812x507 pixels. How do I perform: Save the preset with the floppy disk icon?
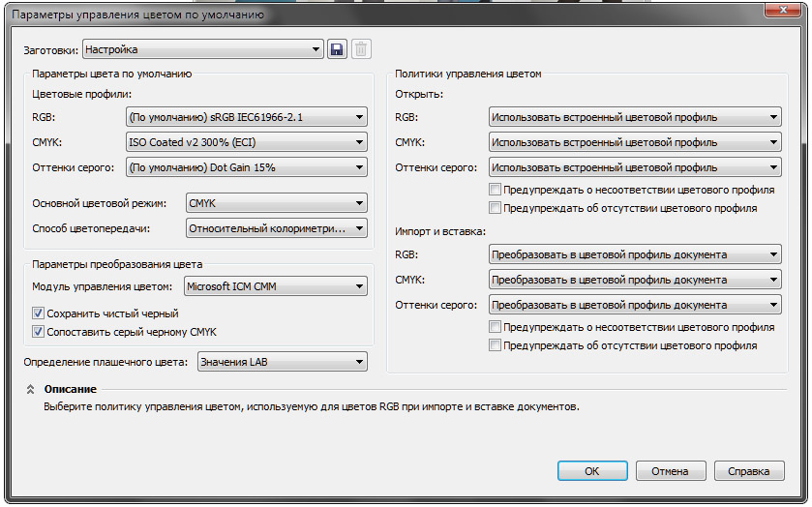(337, 49)
